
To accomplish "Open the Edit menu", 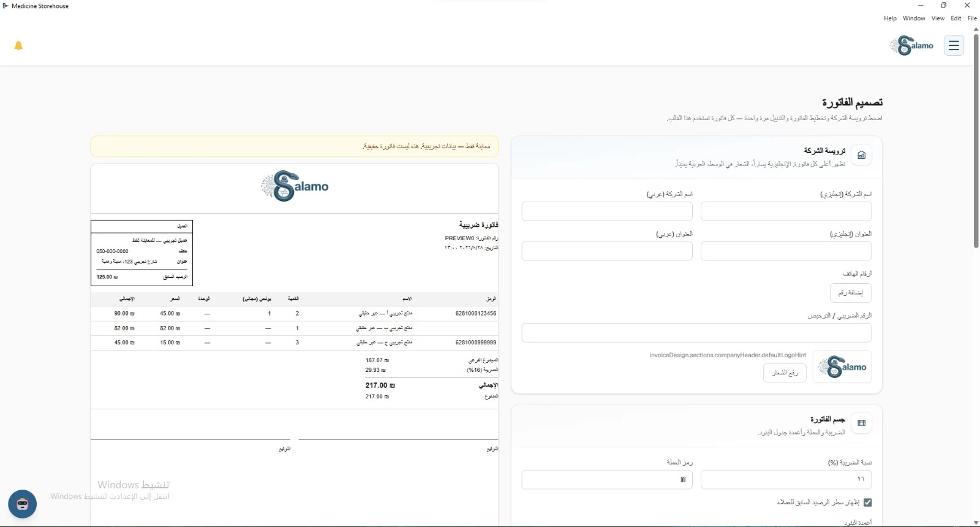I will tap(956, 18).
